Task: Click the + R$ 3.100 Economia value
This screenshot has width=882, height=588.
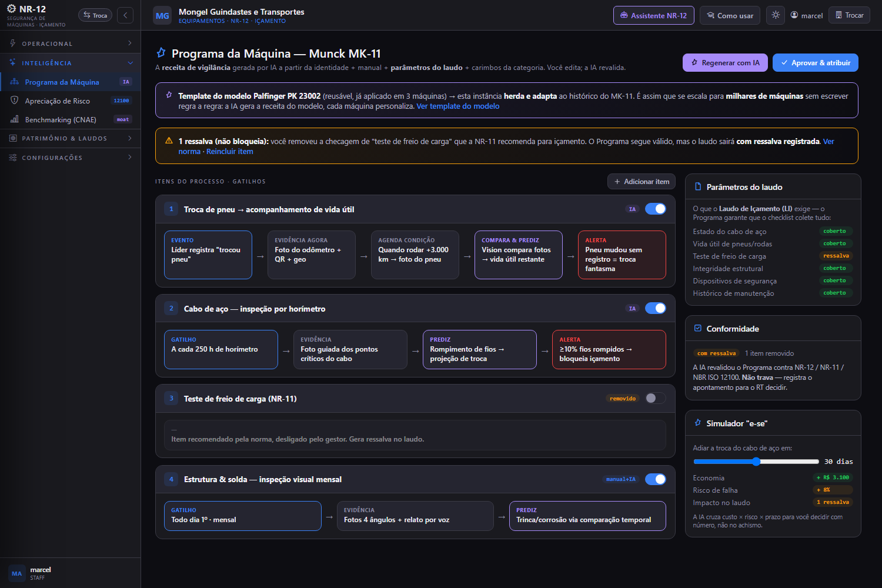Action: (833, 477)
